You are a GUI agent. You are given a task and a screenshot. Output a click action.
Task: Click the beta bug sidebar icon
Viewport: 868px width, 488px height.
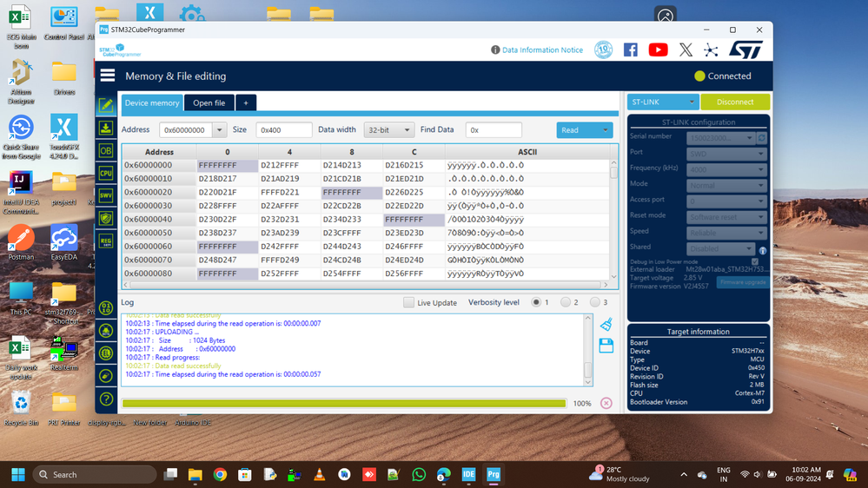pyautogui.click(x=106, y=331)
